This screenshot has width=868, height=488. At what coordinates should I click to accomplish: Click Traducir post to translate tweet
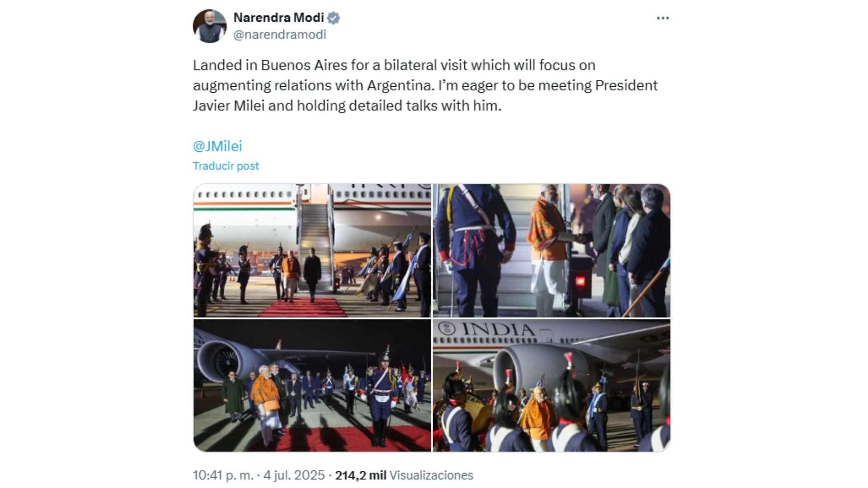pyautogui.click(x=226, y=166)
